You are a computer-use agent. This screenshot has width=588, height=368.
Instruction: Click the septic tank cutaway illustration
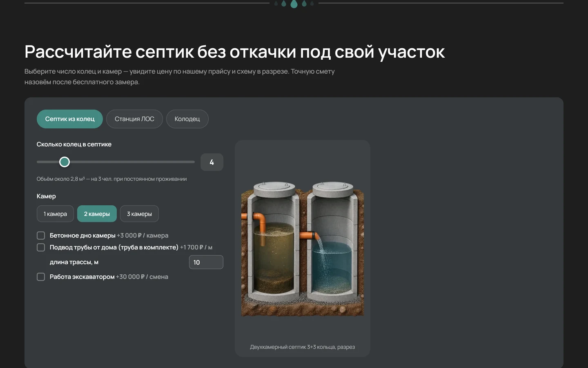(303, 249)
